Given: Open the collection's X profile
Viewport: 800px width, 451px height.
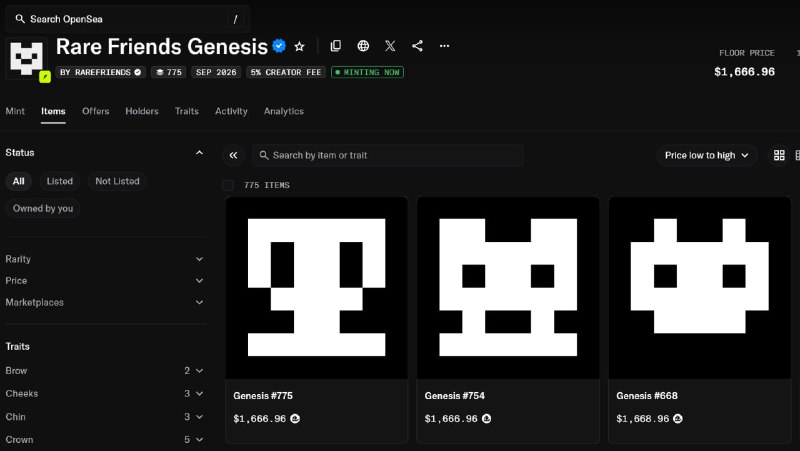Looking at the screenshot, I should (x=390, y=46).
